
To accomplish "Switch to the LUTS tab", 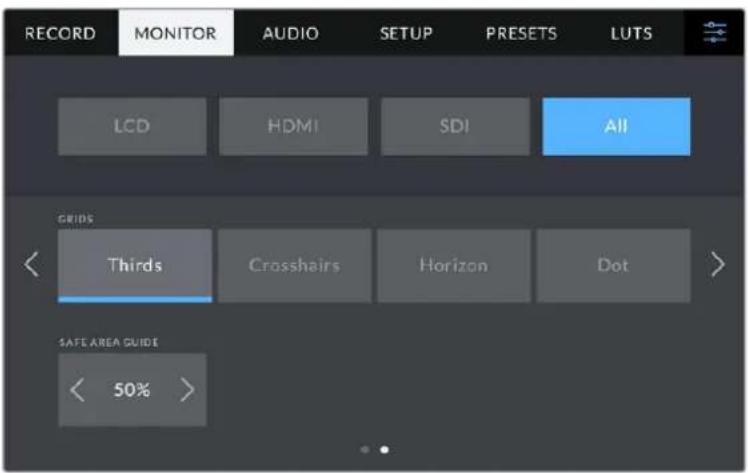I will click(631, 33).
